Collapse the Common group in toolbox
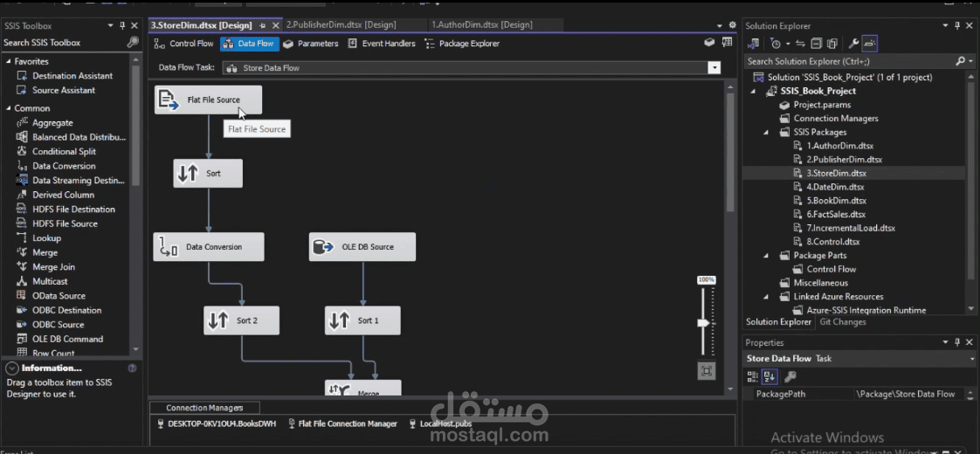Screen dimensions: 980x454 (9, 108)
